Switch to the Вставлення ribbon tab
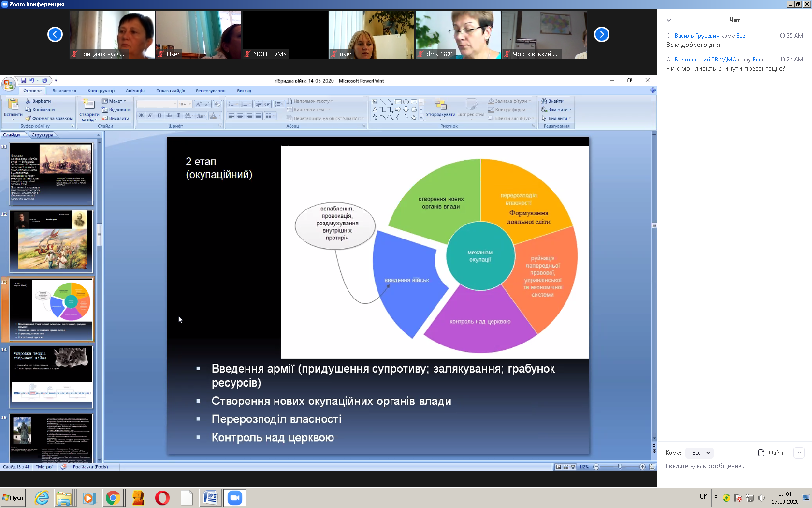The image size is (812, 508). click(x=64, y=91)
